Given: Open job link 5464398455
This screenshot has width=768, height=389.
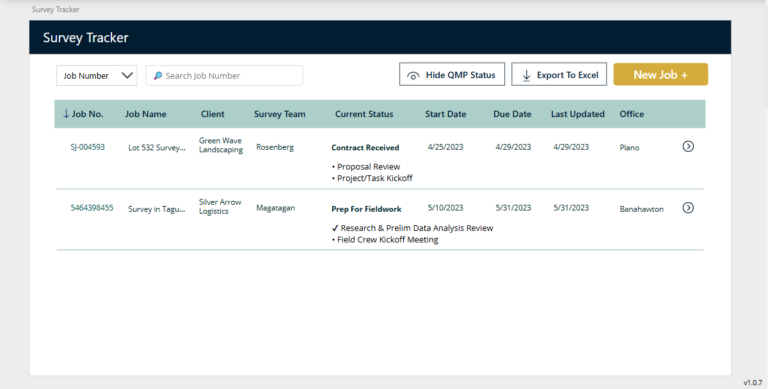Looking at the screenshot, I should coord(92,208).
